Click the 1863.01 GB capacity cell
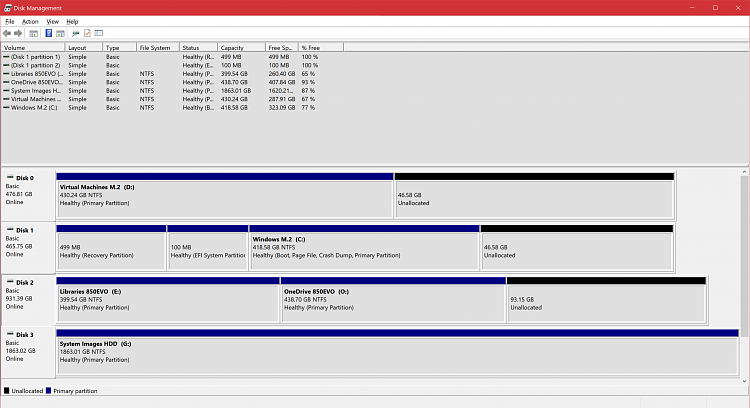 (236, 91)
